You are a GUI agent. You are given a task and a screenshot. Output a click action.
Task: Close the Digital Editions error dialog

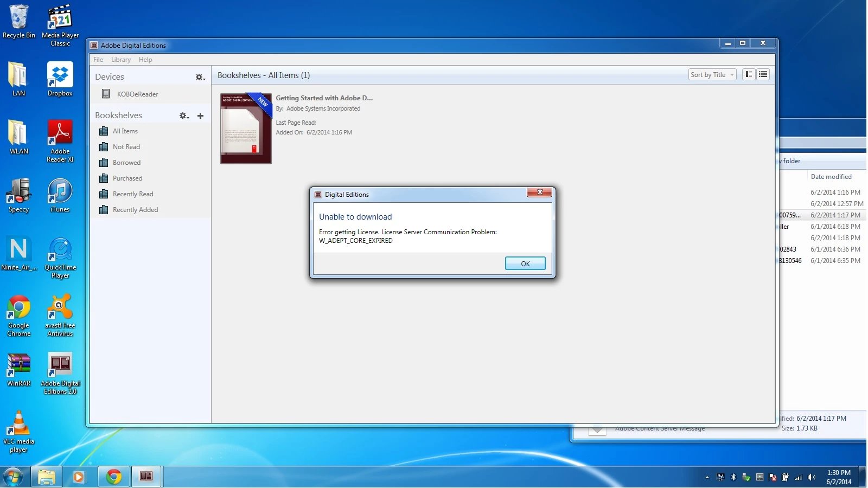tap(540, 192)
